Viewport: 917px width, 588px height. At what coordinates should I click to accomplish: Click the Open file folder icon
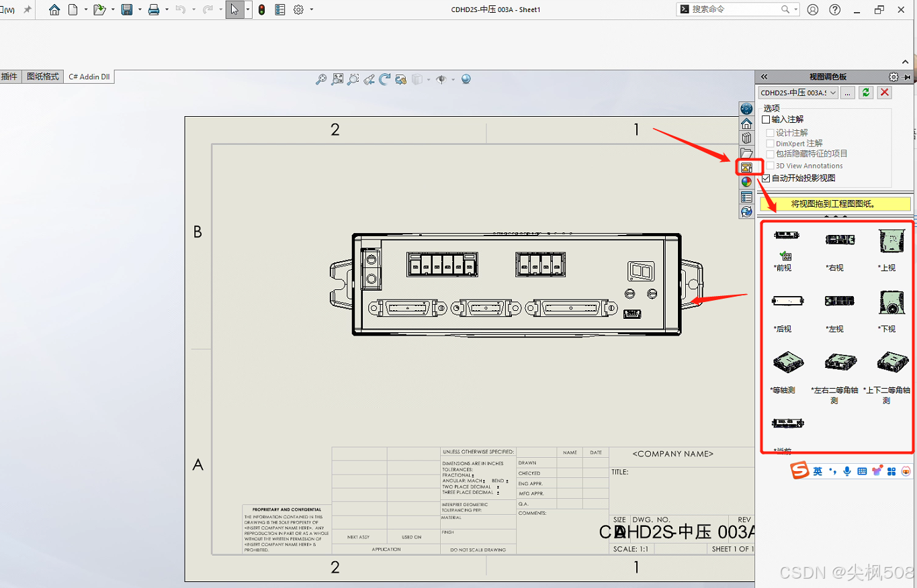tap(99, 9)
